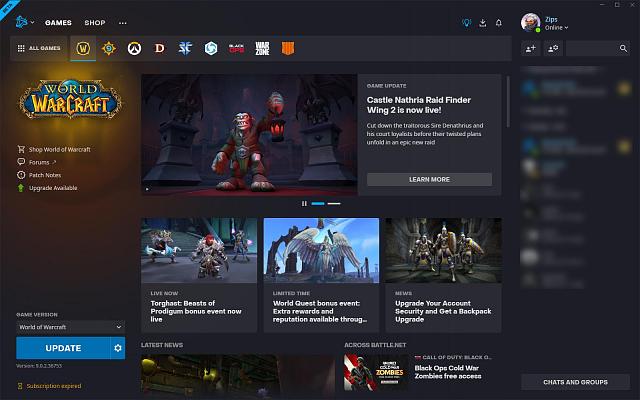Click the news panel scrollbar
This screenshot has width=640, height=400.
[x=508, y=101]
